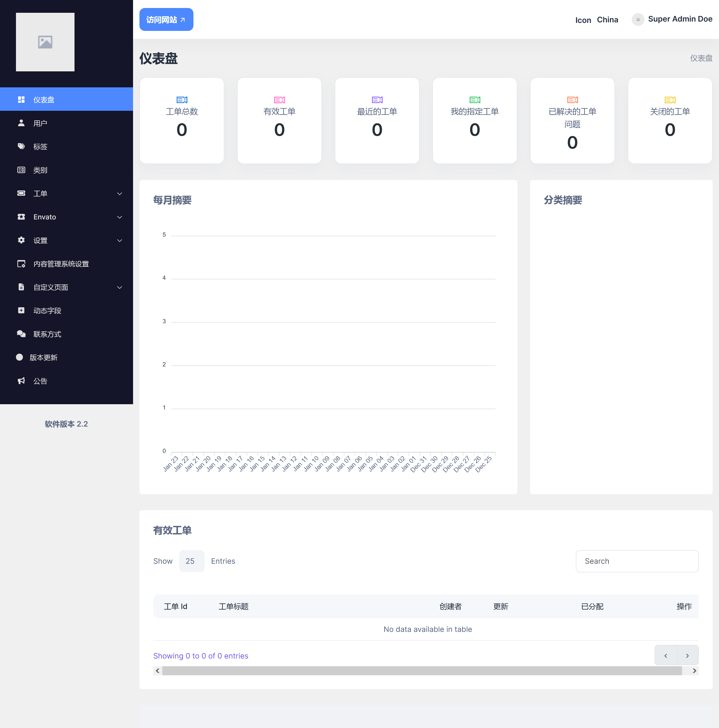Screen dimensions: 719x728
Task: Expand the 设置 sidebar submenu
Action: (119, 240)
